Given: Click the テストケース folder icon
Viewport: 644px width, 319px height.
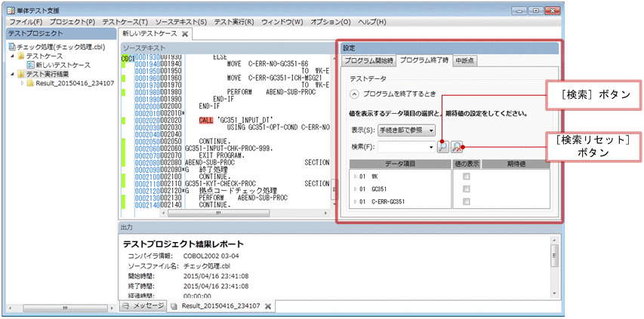Looking at the screenshot, I should pyautogui.click(x=21, y=56).
